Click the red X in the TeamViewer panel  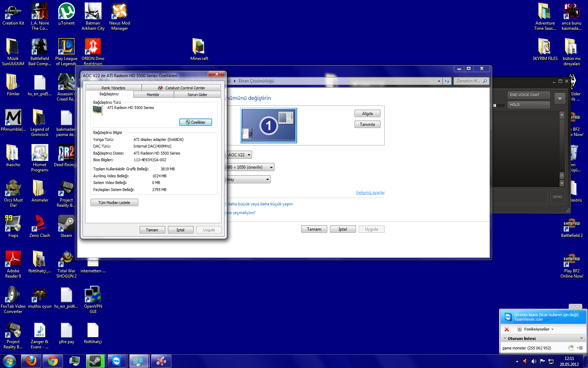click(x=506, y=329)
